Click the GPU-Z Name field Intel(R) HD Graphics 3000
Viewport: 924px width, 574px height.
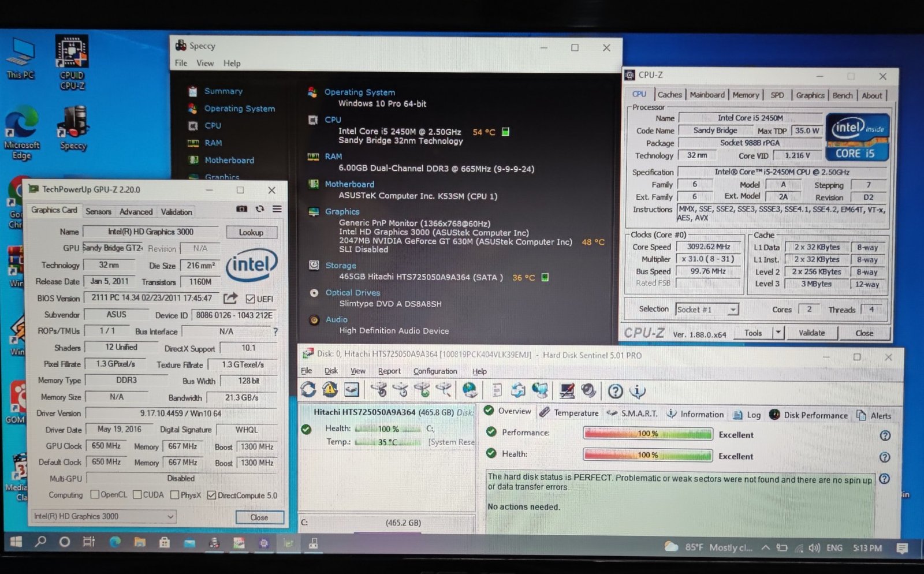click(x=151, y=232)
